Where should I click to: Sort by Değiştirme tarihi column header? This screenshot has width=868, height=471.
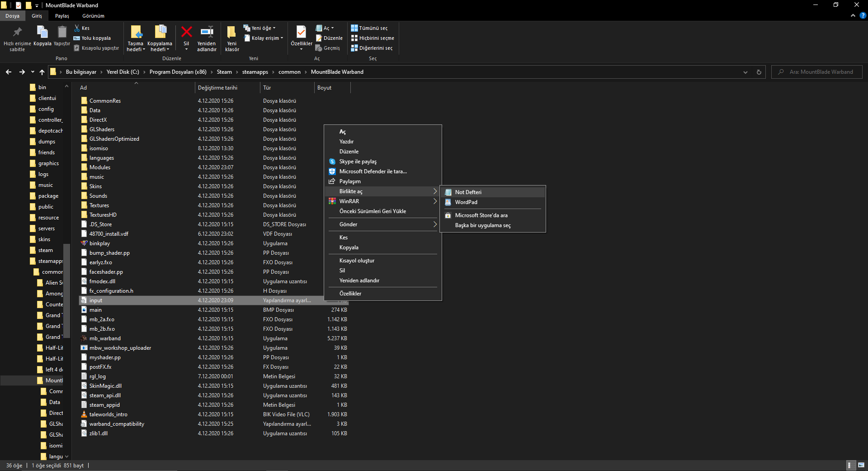click(227, 88)
